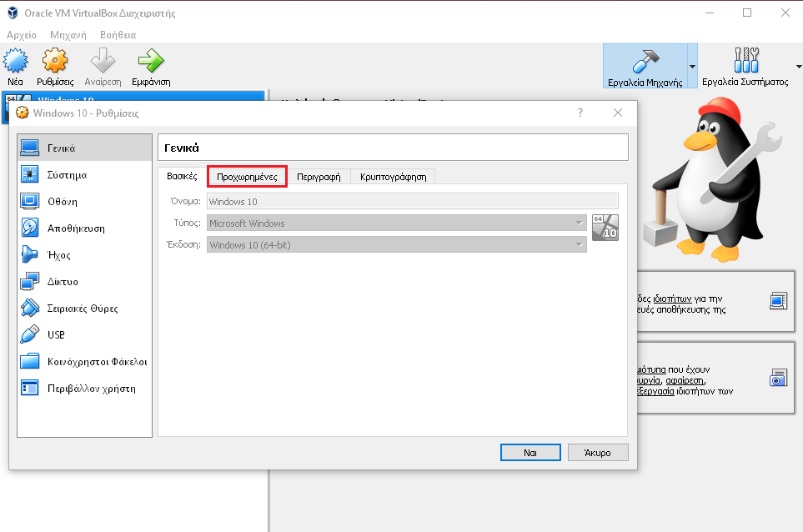
Task: Click the help question mark in the settings dialog
Action: [580, 113]
